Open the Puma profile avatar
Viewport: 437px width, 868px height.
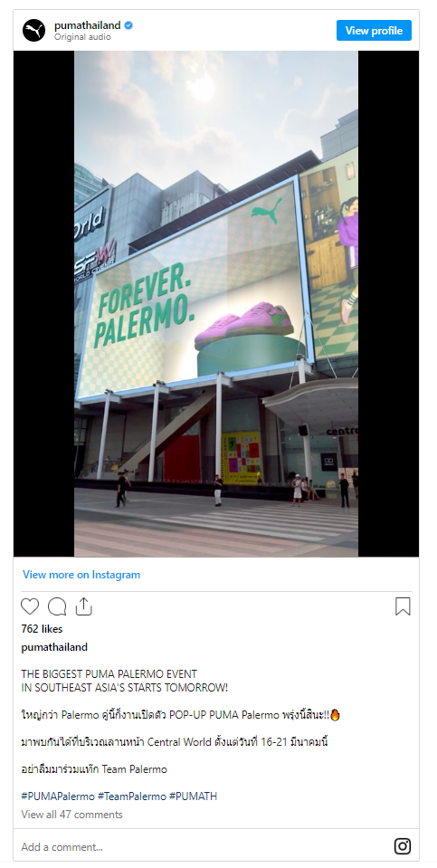click(x=33, y=31)
